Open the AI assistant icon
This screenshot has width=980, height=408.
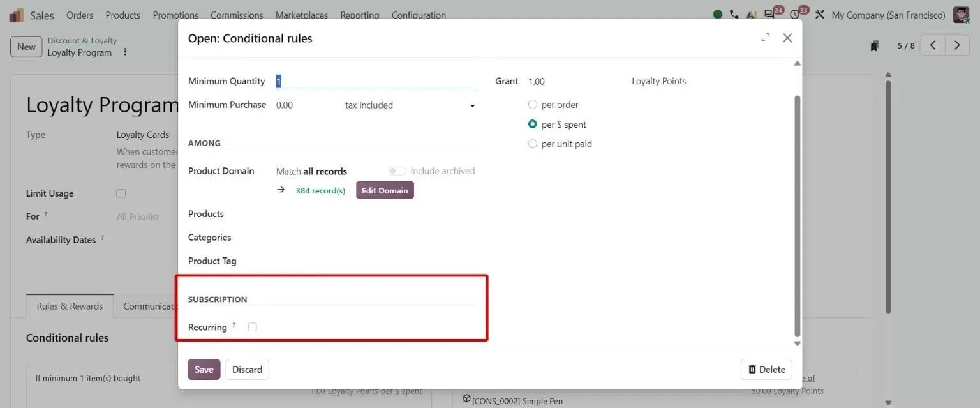pyautogui.click(x=752, y=15)
